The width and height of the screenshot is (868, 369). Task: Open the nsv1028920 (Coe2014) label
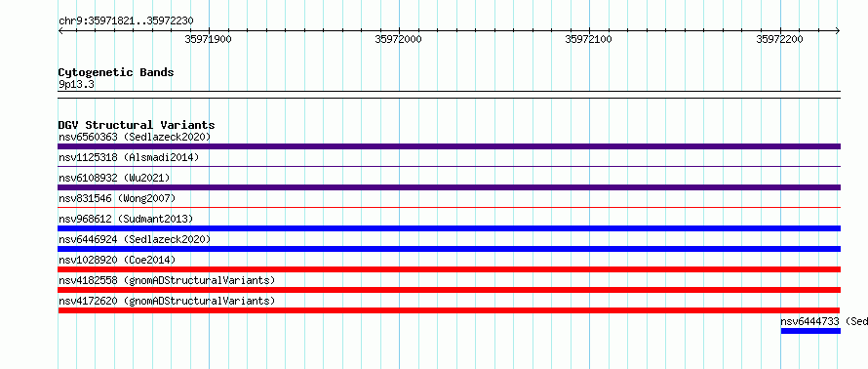pyautogui.click(x=117, y=260)
